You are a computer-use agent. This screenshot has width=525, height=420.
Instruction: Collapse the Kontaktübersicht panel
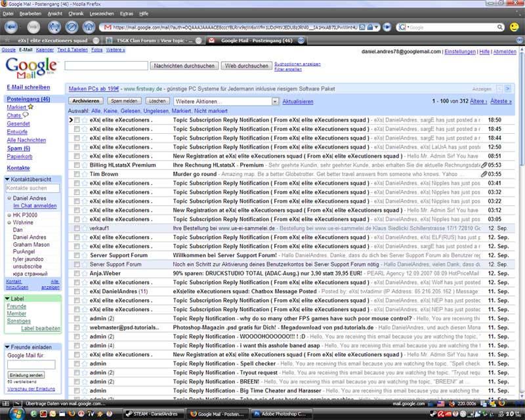8,178
